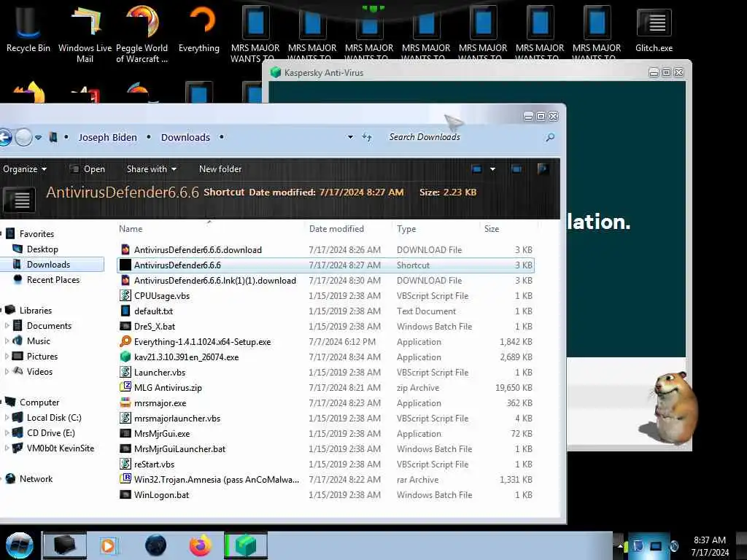The height and width of the screenshot is (560, 747).
Task: Open the Organize menu
Action: [25, 169]
